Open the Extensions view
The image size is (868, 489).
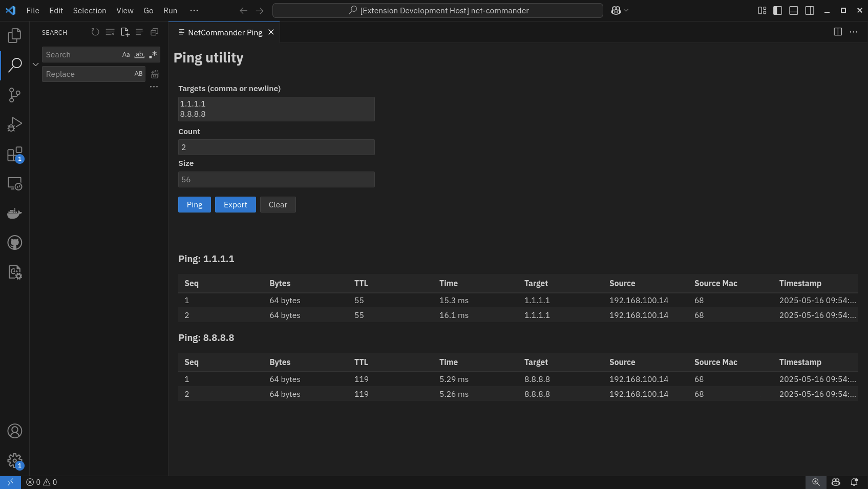click(x=14, y=154)
